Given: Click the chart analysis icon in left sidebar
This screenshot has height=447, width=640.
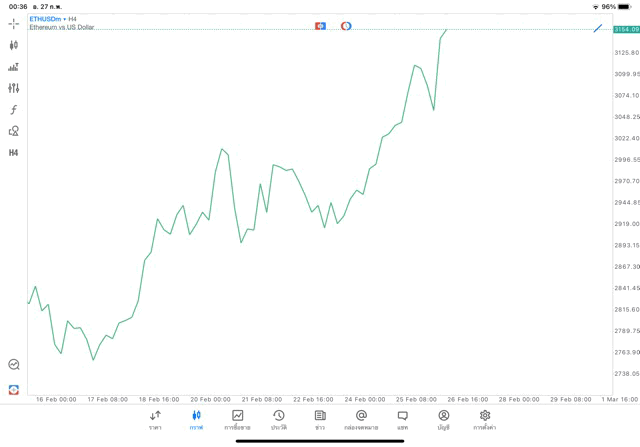Looking at the screenshot, I should 14,365.
